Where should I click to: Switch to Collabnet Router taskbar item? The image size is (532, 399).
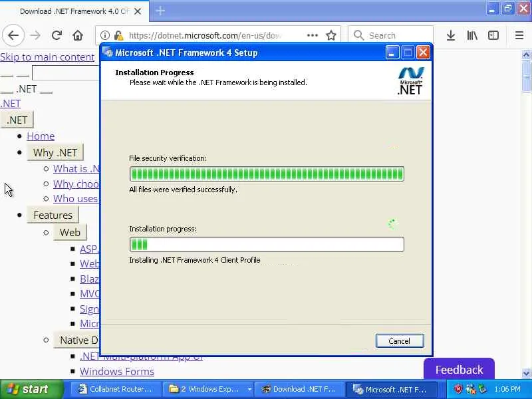[x=114, y=389]
